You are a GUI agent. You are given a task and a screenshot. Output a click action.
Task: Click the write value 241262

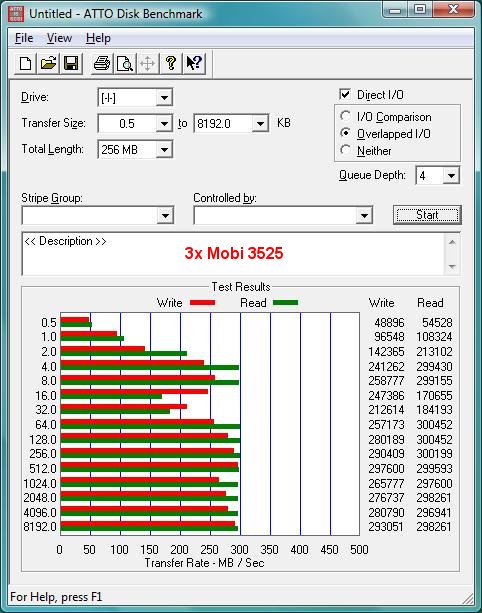(386, 367)
